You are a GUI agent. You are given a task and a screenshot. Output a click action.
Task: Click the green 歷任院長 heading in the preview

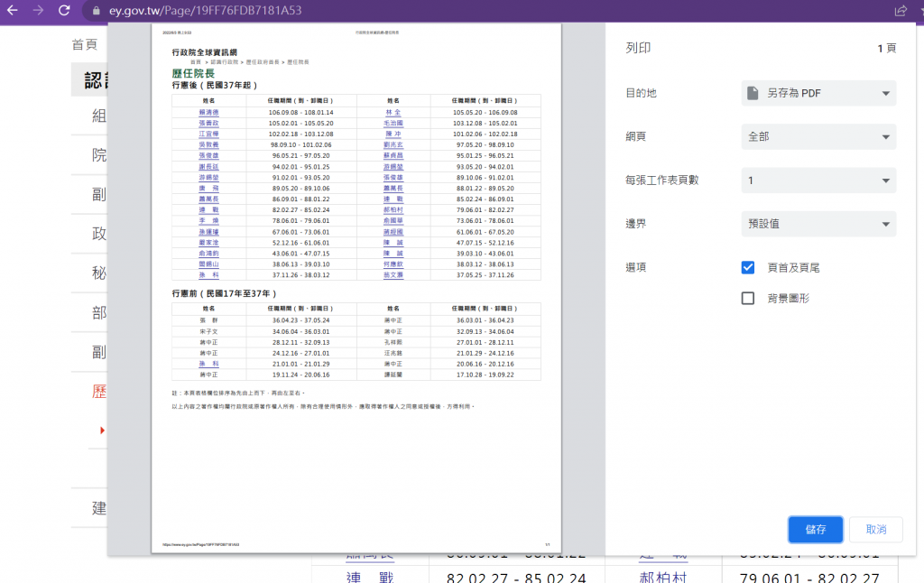coord(193,74)
